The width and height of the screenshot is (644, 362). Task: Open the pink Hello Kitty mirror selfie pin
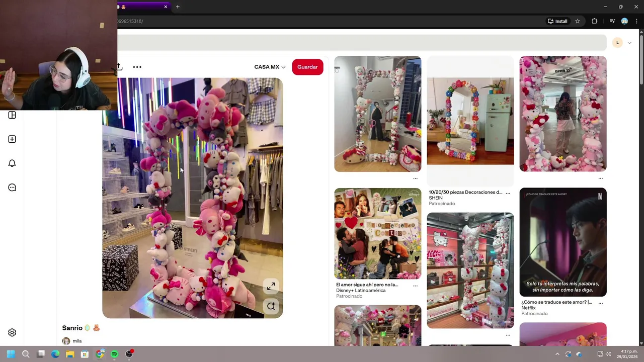563,114
